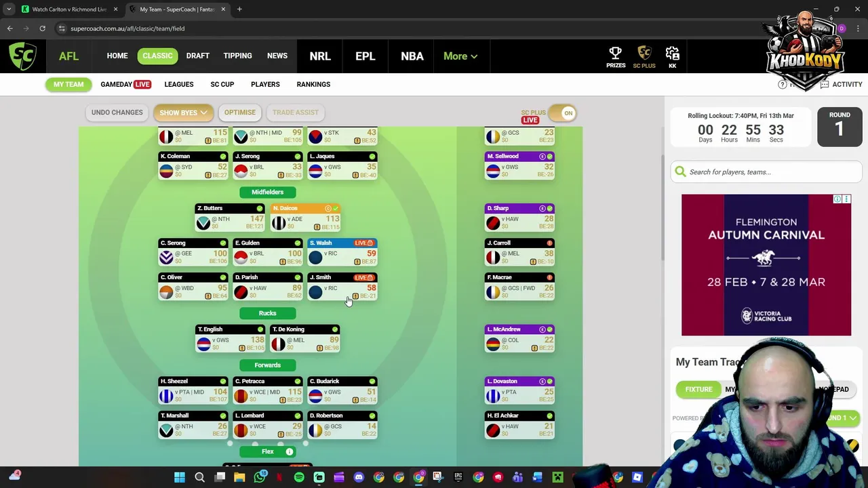Click N. Daicos captain C badge
This screenshot has height=488, width=868.
[328, 208]
